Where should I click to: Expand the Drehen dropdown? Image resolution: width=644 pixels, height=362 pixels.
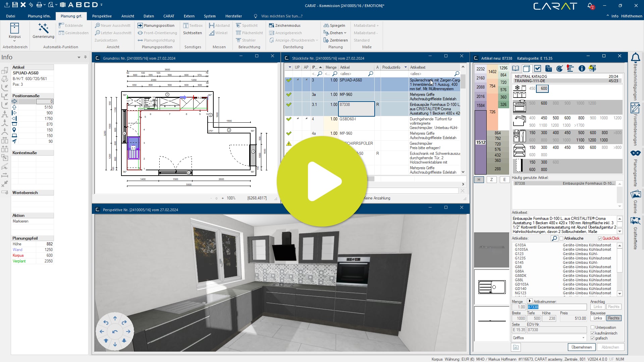(345, 33)
